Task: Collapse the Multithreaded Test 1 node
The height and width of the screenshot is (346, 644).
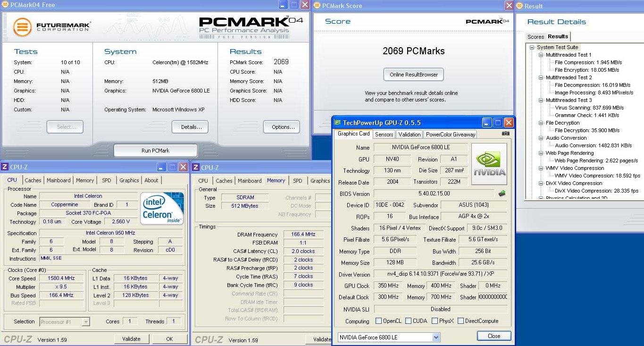Action: [x=541, y=55]
